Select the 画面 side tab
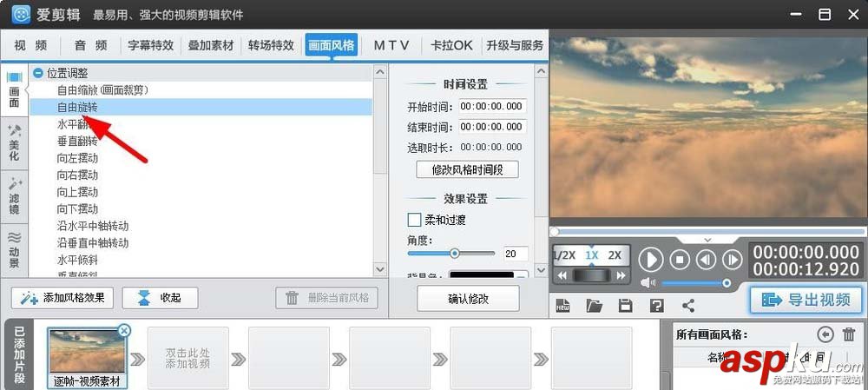The image size is (868, 390). click(15, 91)
